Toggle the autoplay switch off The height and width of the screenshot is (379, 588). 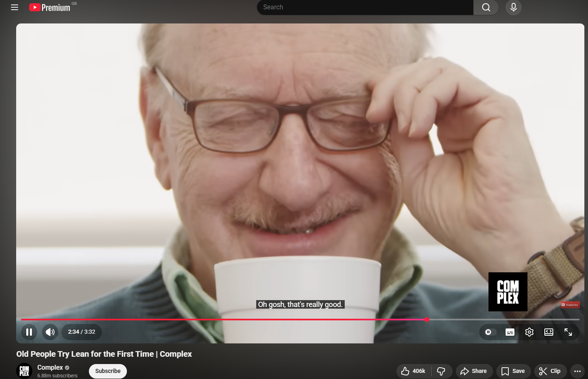tap(490, 332)
